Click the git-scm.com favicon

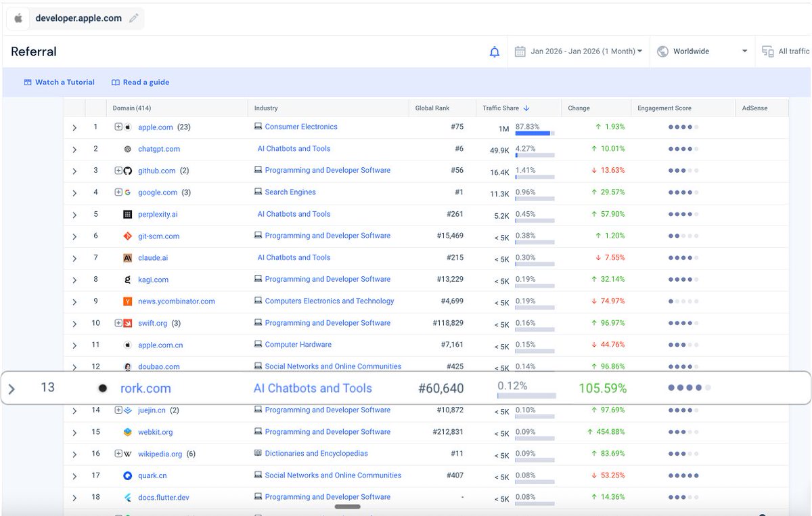point(127,236)
